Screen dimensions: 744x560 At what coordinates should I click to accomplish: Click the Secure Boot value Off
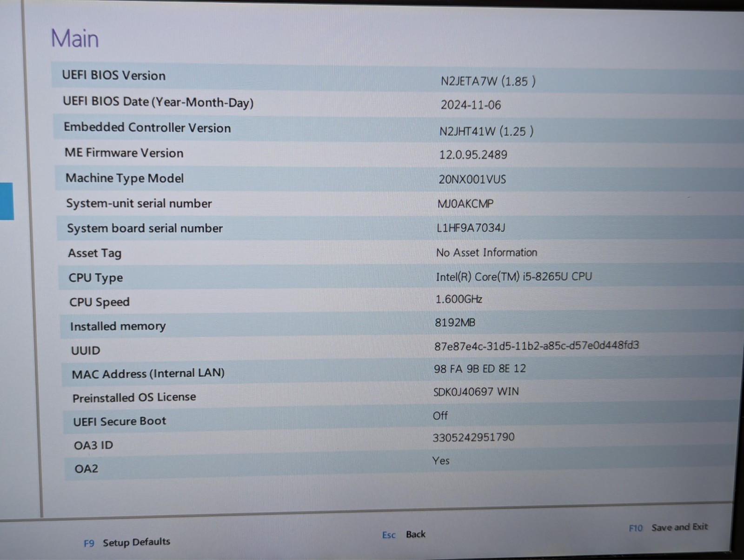pos(440,415)
